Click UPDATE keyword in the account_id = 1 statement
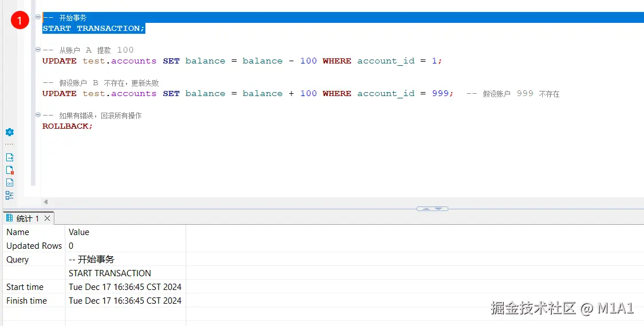 tap(60, 61)
